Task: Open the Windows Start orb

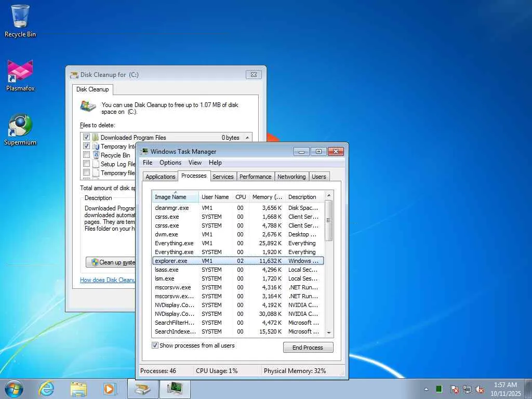Action: 14,389
